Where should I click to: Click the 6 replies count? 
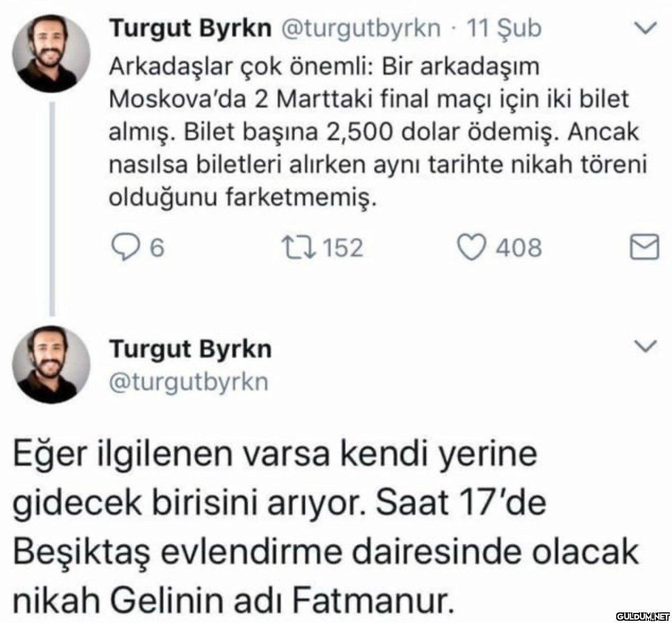tap(157, 247)
